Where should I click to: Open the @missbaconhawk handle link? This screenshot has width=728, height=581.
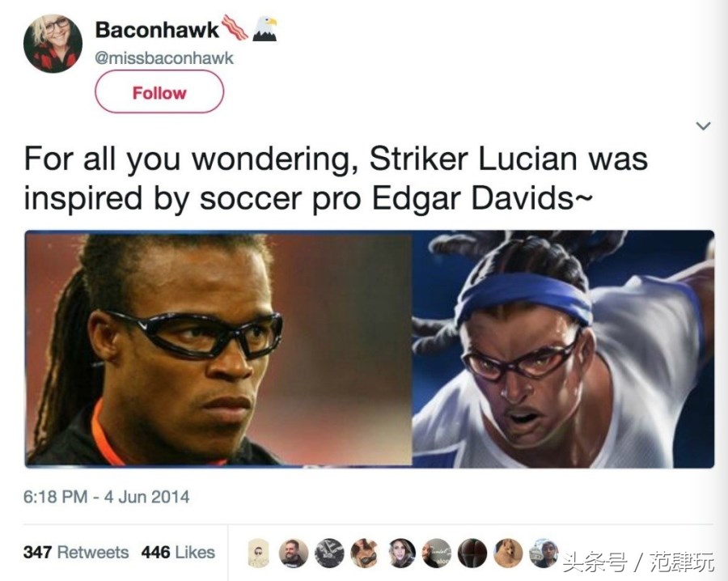pos(164,58)
